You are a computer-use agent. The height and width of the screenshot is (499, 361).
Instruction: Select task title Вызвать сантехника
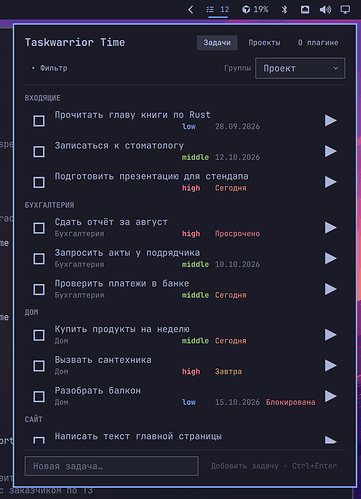coord(103,360)
